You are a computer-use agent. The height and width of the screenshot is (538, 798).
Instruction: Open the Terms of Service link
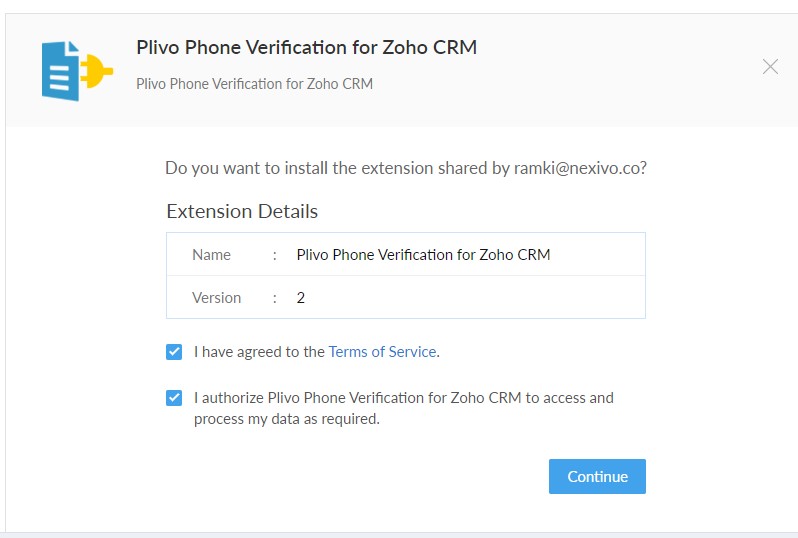coord(382,352)
